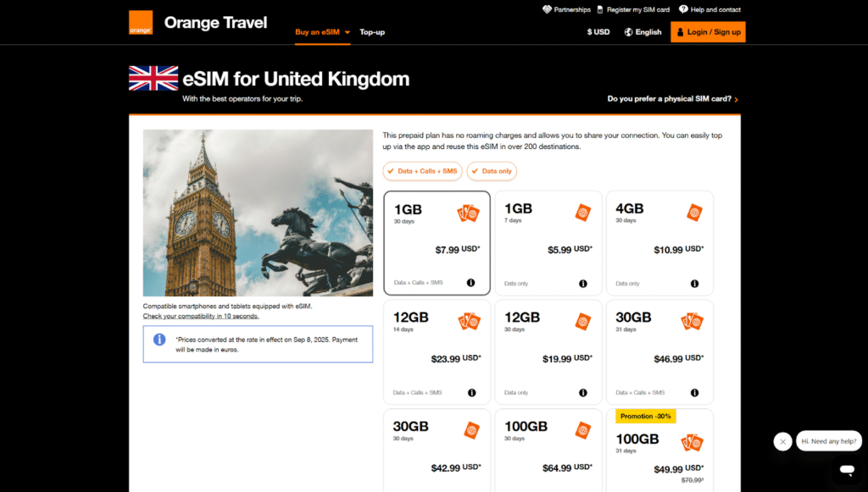Screen dimensions: 868x492
Task: Click the caret arrow beside Buy an eSIM
Action: (x=347, y=33)
